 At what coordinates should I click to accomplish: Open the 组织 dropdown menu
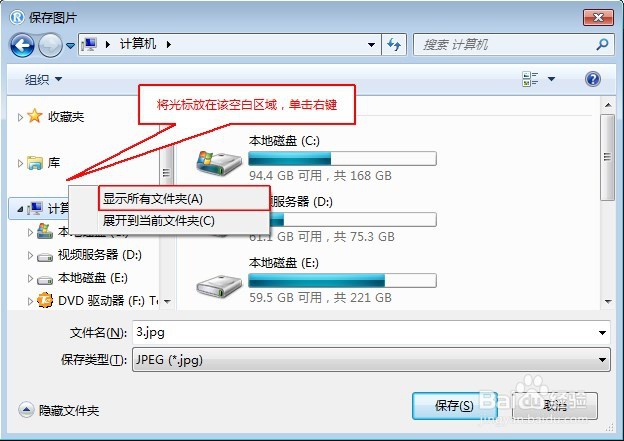[43, 79]
